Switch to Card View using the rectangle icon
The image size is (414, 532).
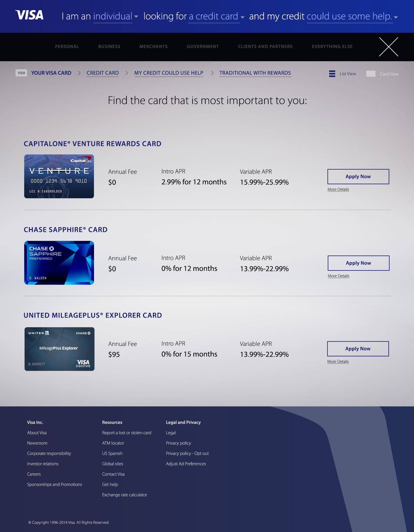(371, 74)
